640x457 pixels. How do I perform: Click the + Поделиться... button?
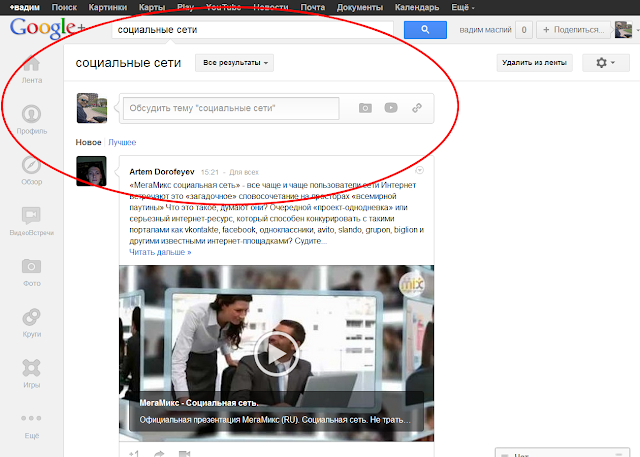tap(573, 30)
